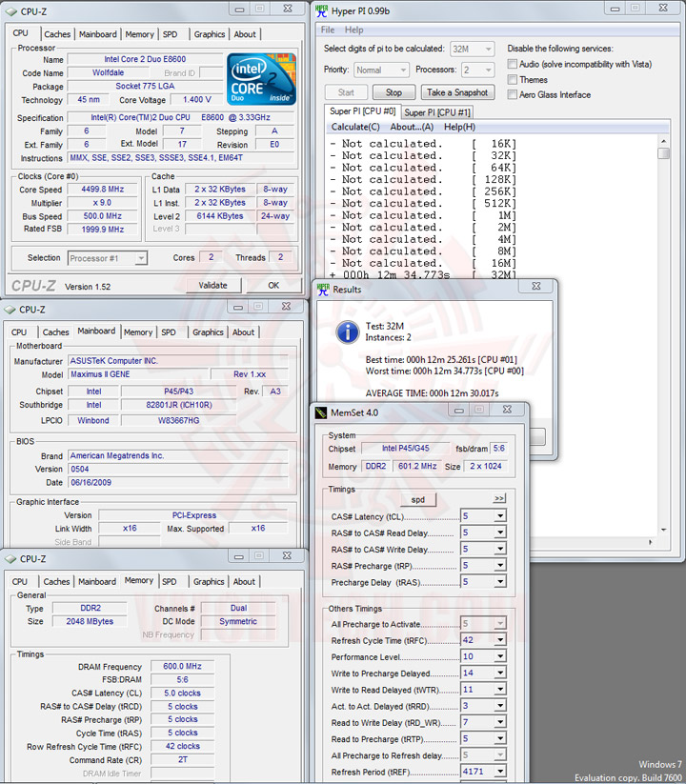Image resolution: width=686 pixels, height=784 pixels.
Task: Open digits of pi 32M dropdown
Action: [x=472, y=49]
